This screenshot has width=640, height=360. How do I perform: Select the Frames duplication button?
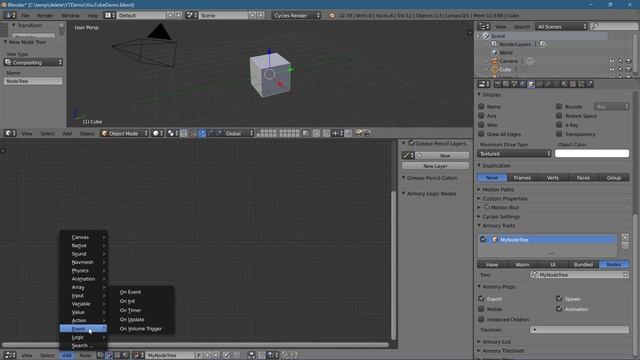[522, 178]
